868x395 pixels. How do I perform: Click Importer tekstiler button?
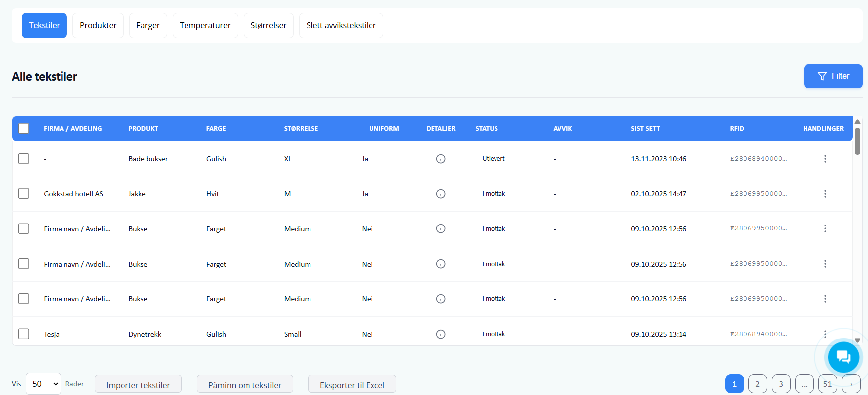point(138,385)
